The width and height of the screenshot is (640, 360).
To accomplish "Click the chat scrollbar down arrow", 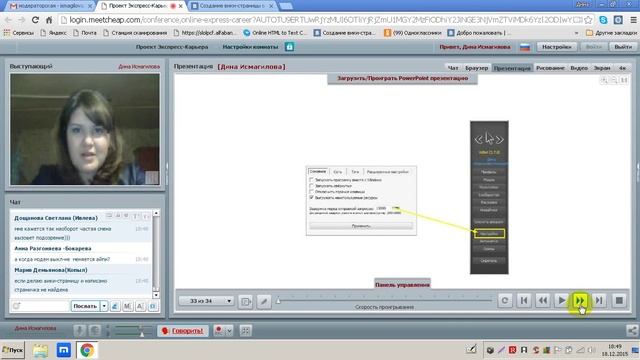I will pos(156,295).
